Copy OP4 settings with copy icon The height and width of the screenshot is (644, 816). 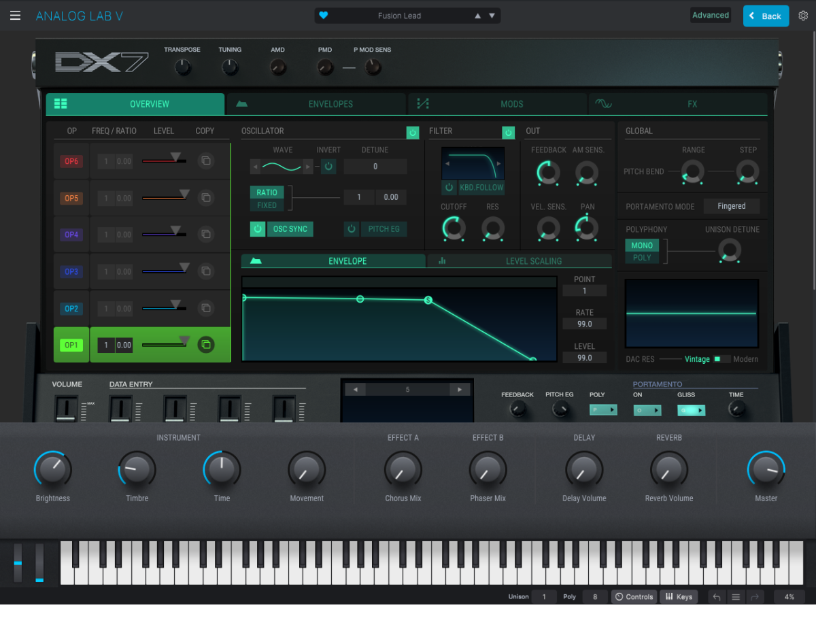(205, 235)
